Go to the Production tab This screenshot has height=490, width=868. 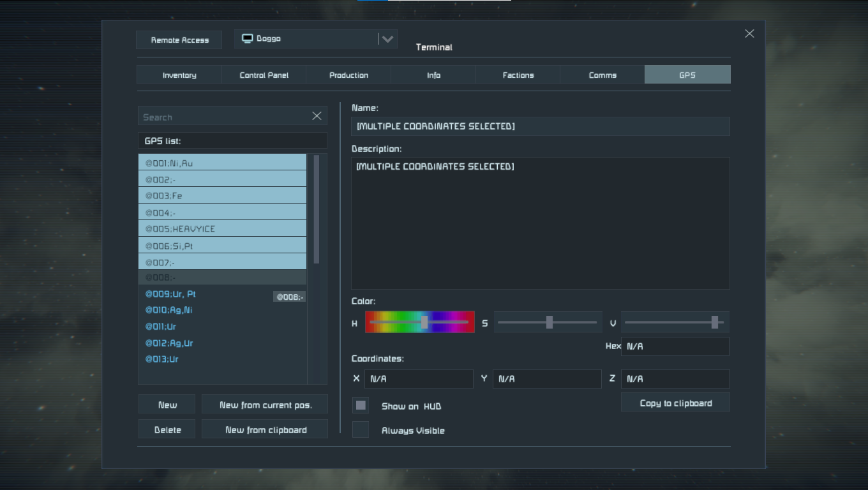click(x=348, y=75)
